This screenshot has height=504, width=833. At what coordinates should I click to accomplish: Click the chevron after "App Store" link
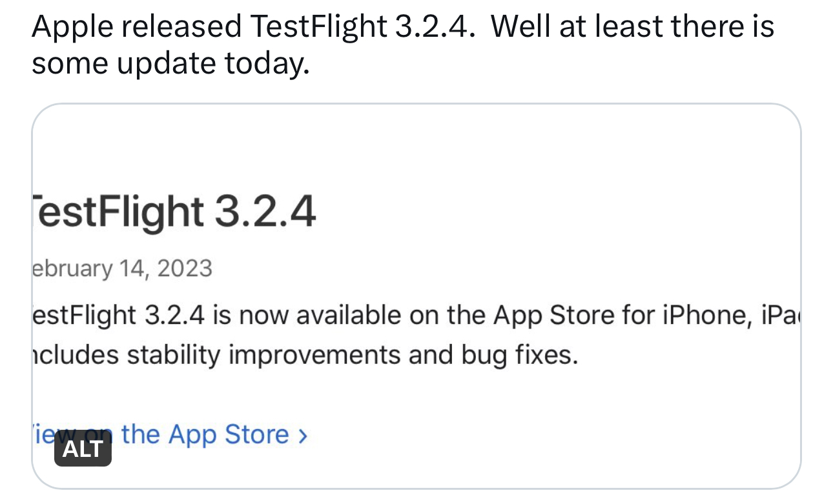coord(303,436)
